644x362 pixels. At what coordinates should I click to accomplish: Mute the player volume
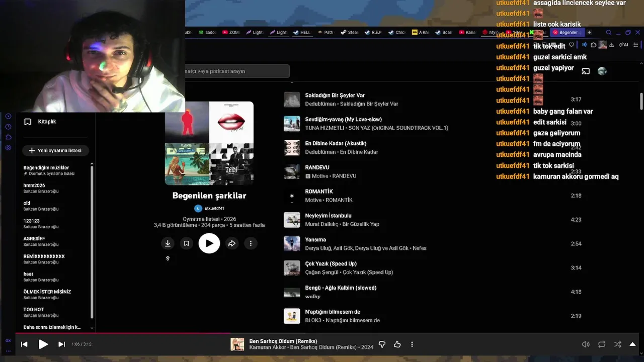pos(586,344)
